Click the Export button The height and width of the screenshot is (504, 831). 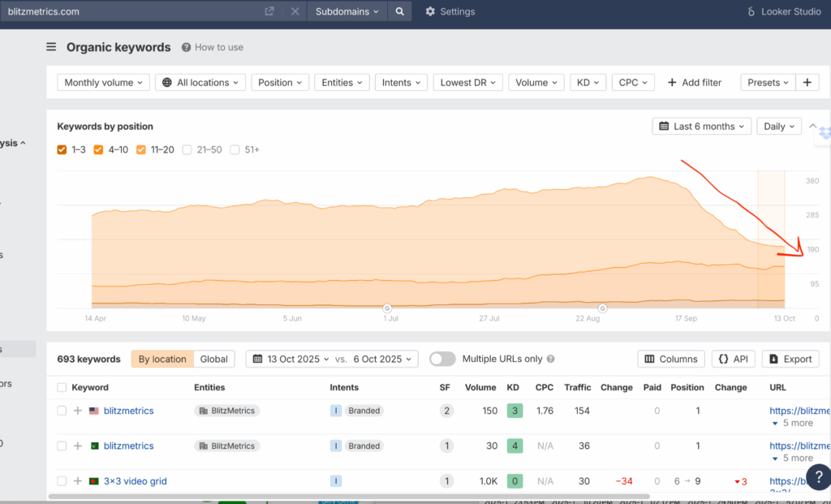click(x=790, y=359)
